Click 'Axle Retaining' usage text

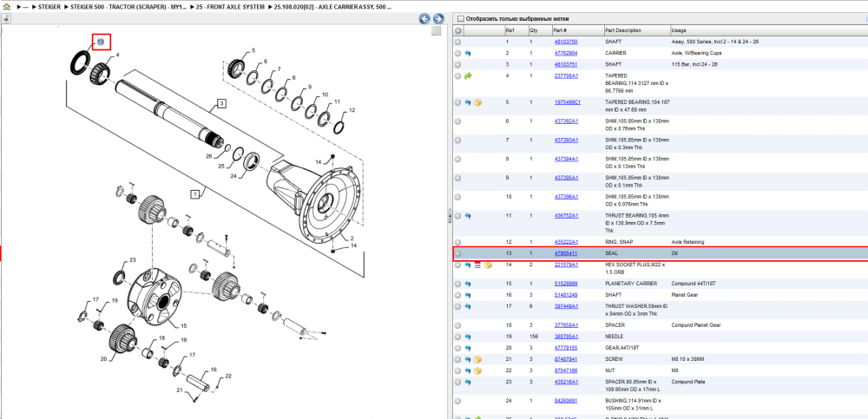coord(687,242)
